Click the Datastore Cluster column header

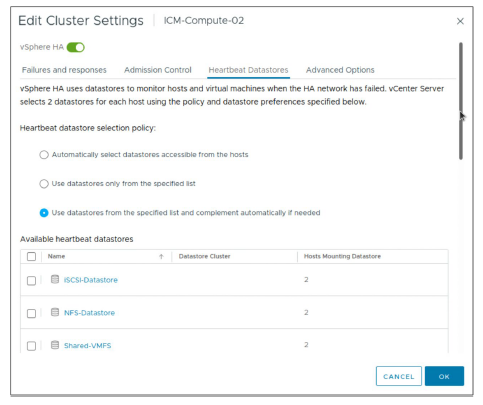pos(204,256)
